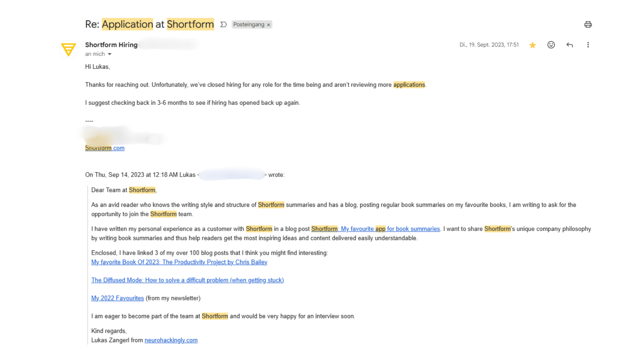This screenshot has width=644, height=362.
Task: Open 'My favourite app for book summaries' link
Action: coord(375,229)
